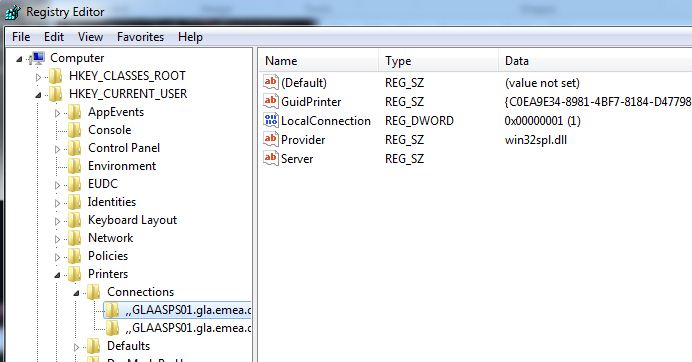This screenshot has width=692, height=362.
Task: Click the Environment folder icon
Action: 75,166
